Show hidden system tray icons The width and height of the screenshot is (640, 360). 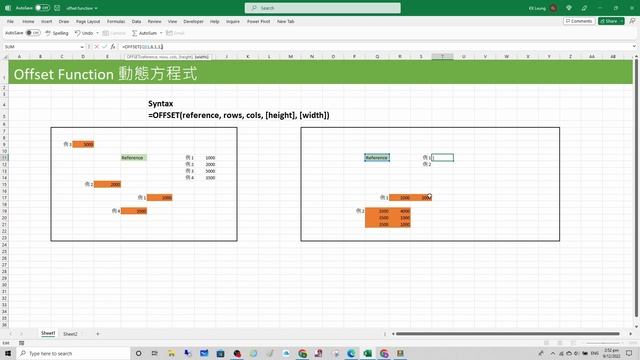point(553,353)
